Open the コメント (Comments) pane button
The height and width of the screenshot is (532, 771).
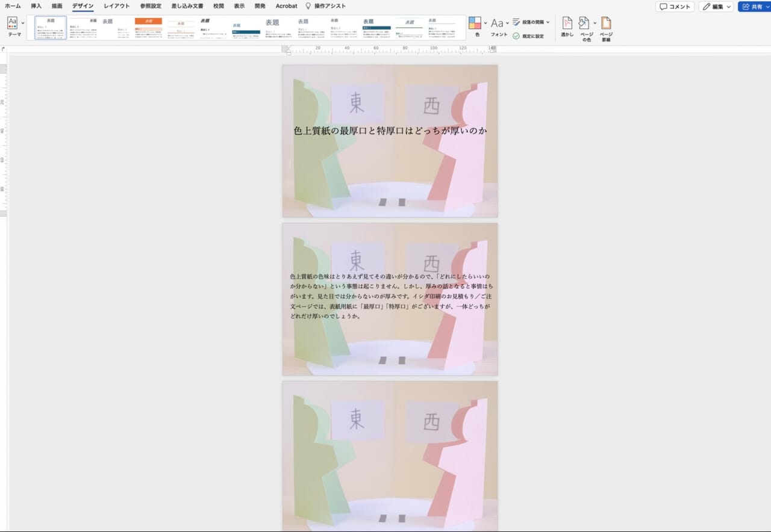(674, 6)
